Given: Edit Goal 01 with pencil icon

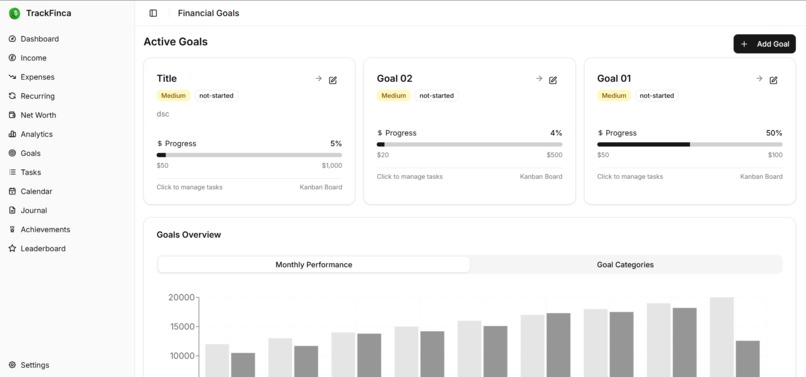Looking at the screenshot, I should point(773,80).
